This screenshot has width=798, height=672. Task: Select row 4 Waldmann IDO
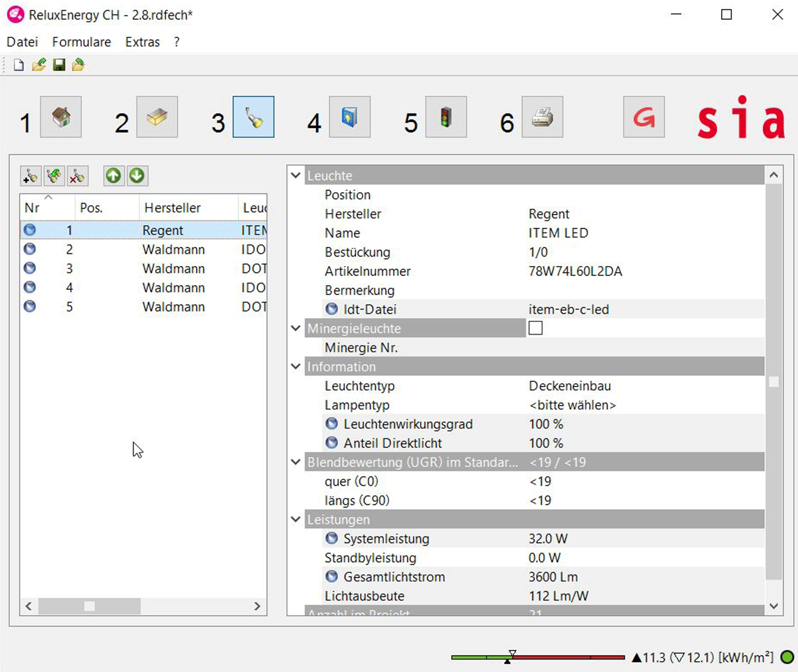click(x=143, y=287)
